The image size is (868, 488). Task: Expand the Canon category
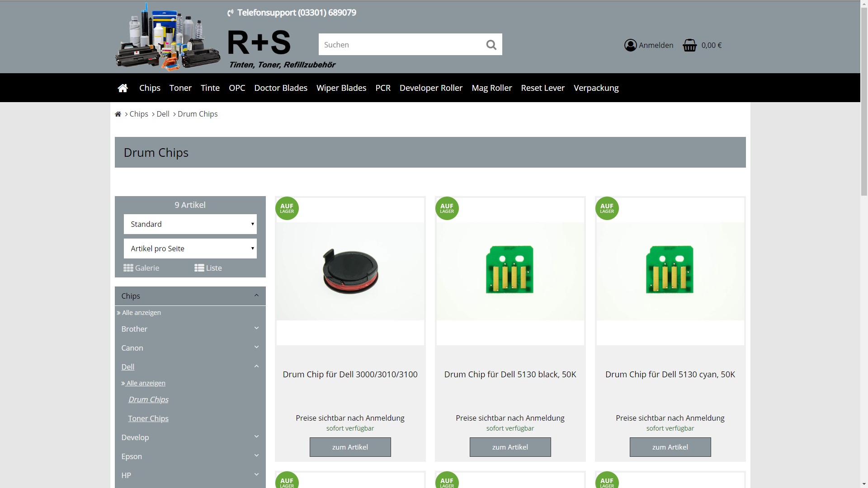pos(256,347)
